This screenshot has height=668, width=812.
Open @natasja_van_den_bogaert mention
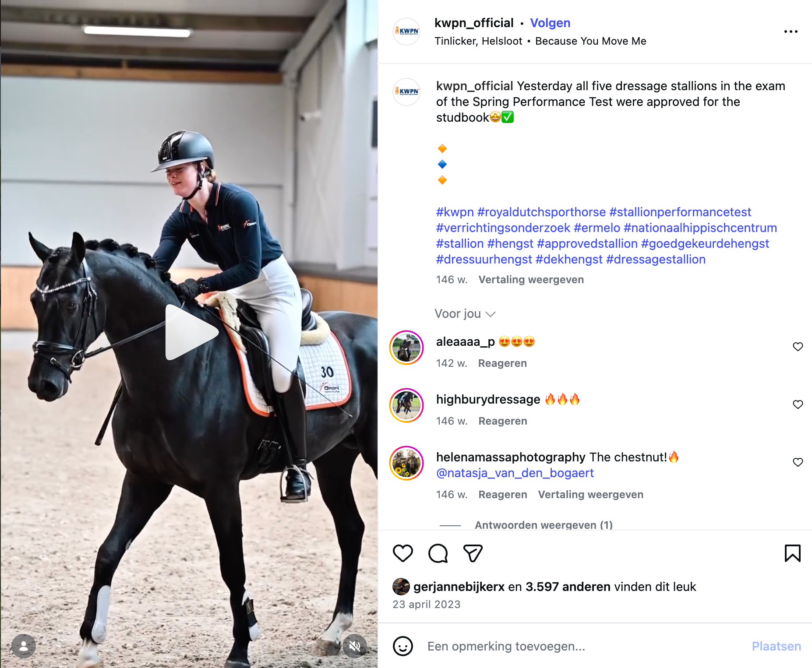click(x=515, y=473)
